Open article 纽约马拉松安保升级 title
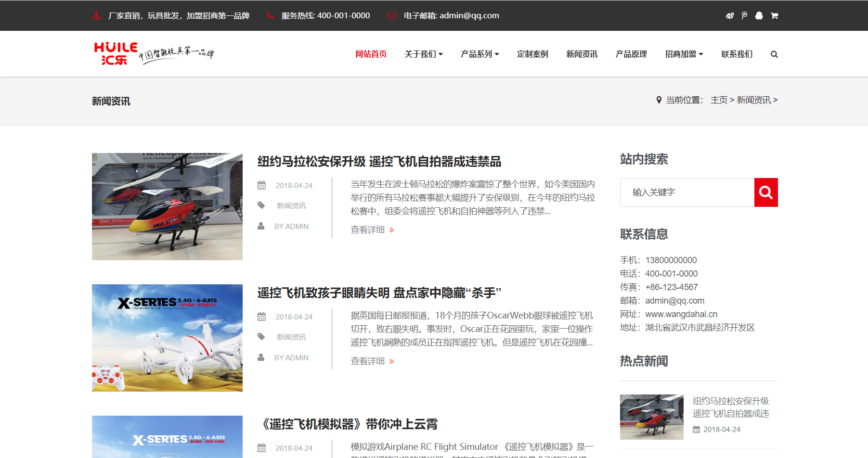Image resolution: width=868 pixels, height=458 pixels. (x=379, y=162)
